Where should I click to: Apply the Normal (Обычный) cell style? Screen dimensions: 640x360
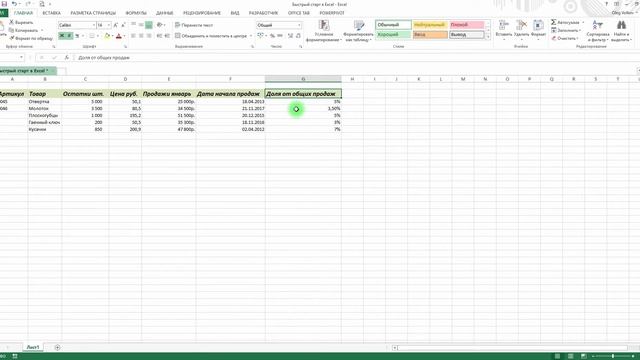point(393,25)
